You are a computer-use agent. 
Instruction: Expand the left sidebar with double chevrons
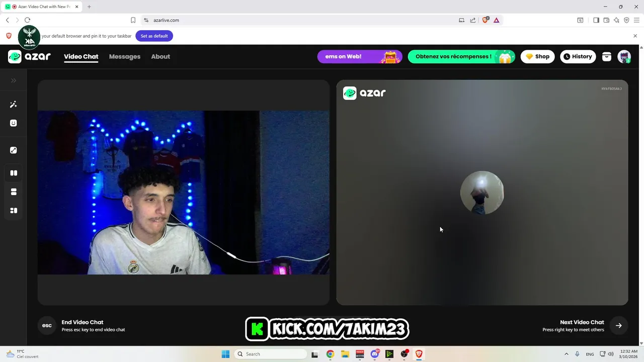click(x=14, y=80)
